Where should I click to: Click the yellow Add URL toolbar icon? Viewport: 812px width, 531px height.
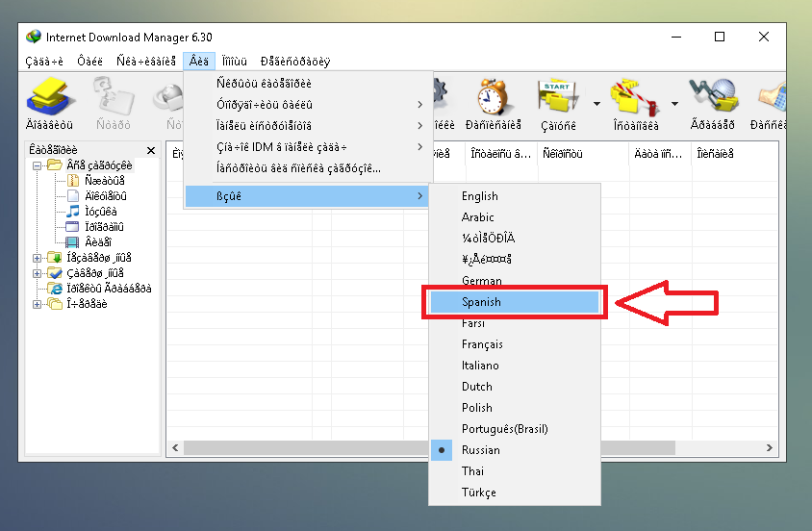pyautogui.click(x=50, y=98)
